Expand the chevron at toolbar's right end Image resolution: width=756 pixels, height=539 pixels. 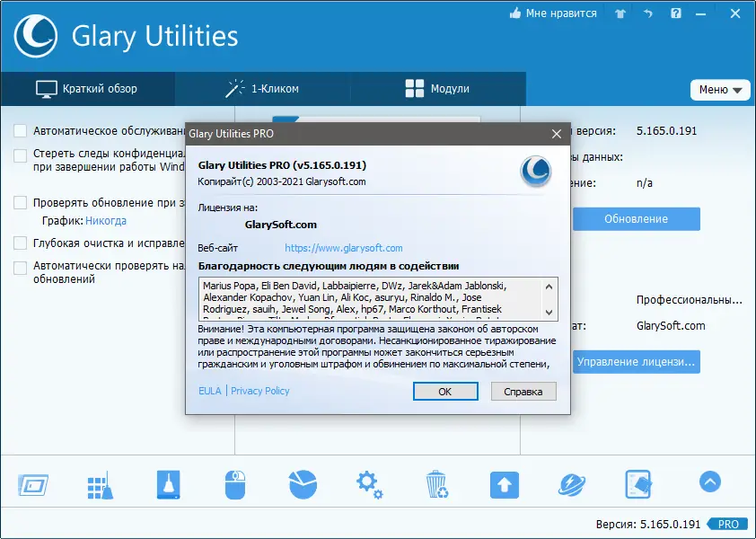(709, 482)
